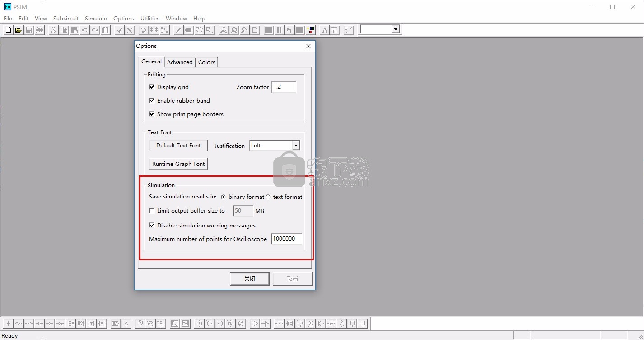Click the Save disk icon
The image size is (644, 340).
[x=29, y=30]
